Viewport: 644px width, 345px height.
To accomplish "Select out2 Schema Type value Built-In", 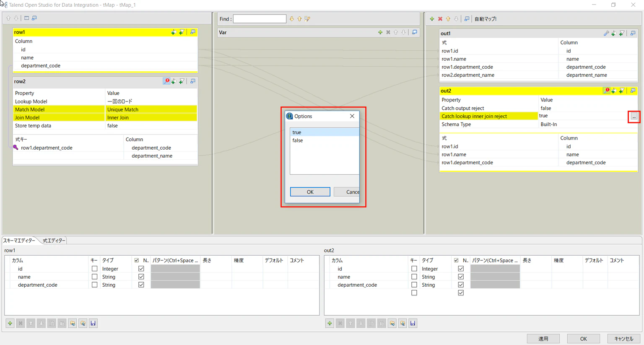I will (x=588, y=125).
